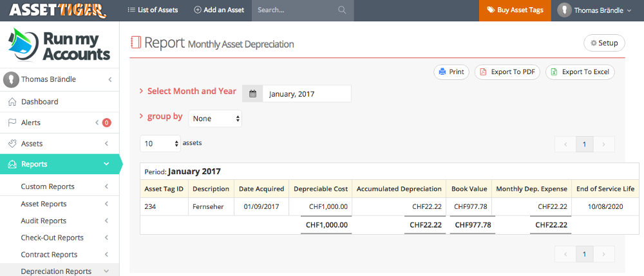This screenshot has width=644, height=276.
Task: Open List of Assets in the top bar
Action: pyautogui.click(x=152, y=10)
